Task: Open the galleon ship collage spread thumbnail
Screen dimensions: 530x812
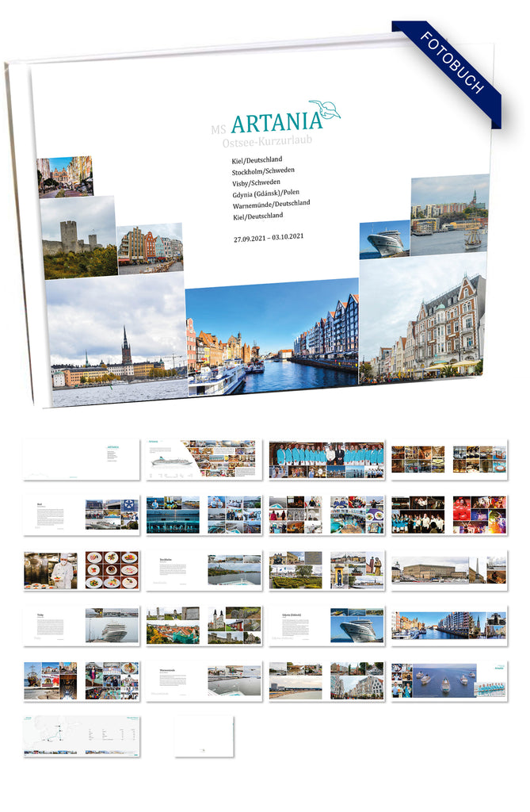Action: [82, 681]
